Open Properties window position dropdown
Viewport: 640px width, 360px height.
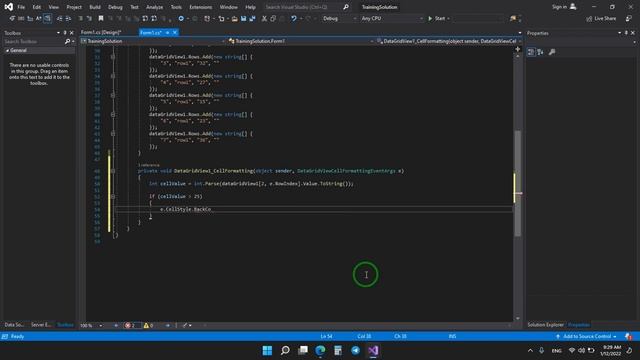coord(620,33)
